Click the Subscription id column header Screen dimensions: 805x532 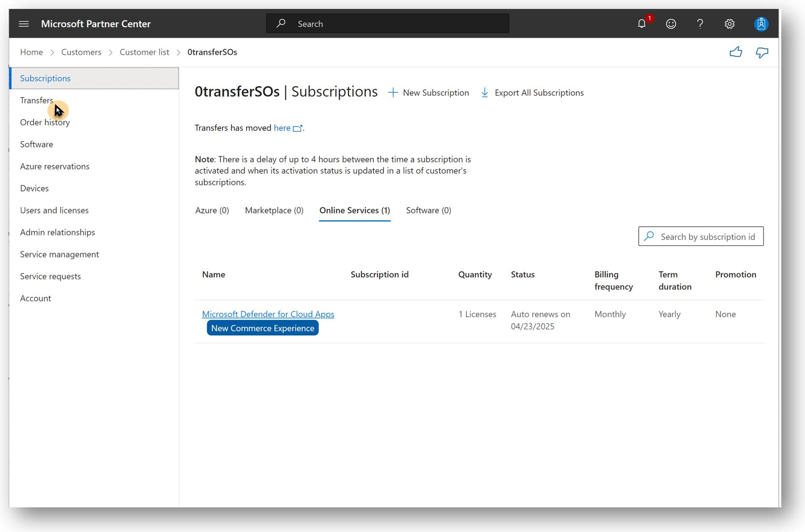(x=380, y=274)
